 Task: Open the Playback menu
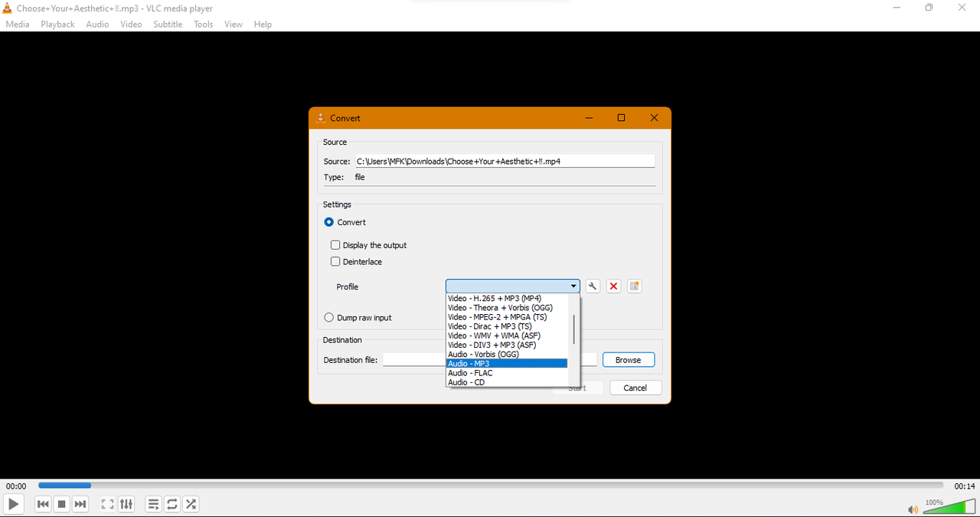tap(58, 25)
